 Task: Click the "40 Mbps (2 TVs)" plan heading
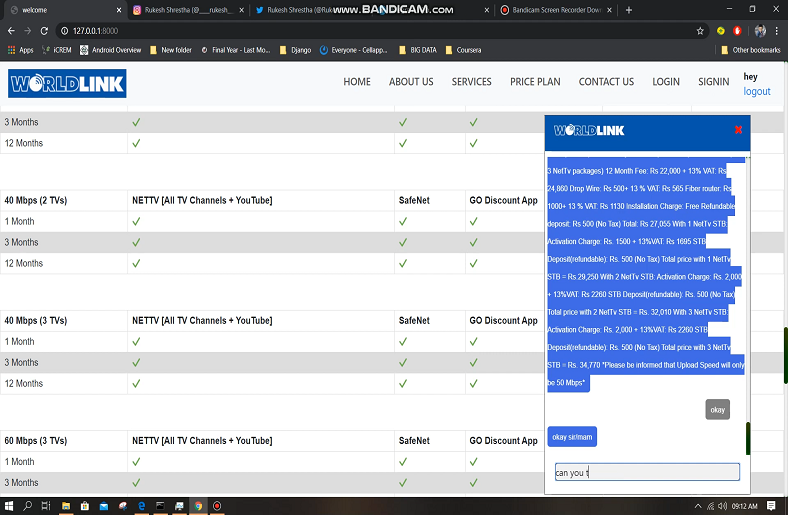click(x=36, y=200)
